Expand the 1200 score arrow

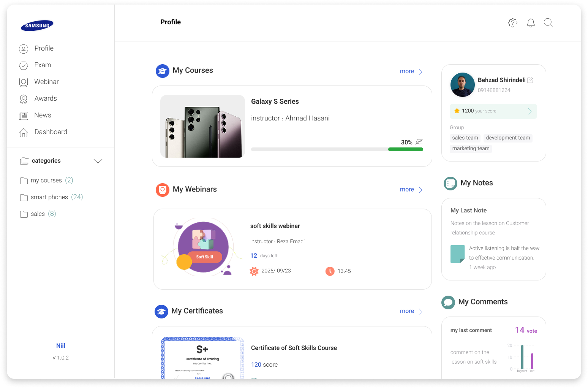coord(530,111)
